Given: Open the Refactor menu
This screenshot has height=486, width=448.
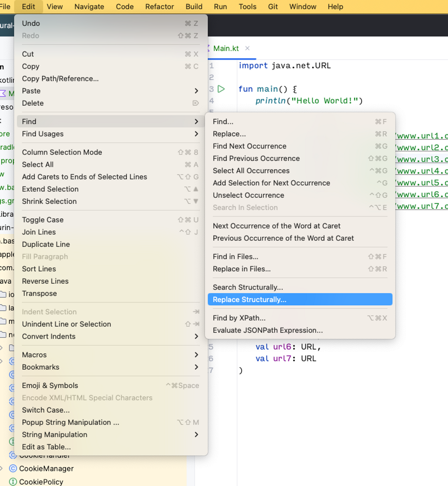Looking at the screenshot, I should 159,6.
